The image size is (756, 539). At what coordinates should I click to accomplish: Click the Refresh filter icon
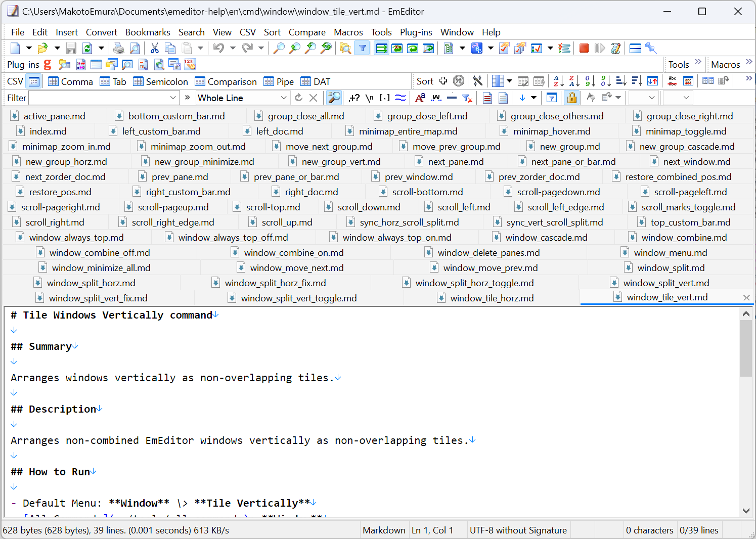coord(298,98)
